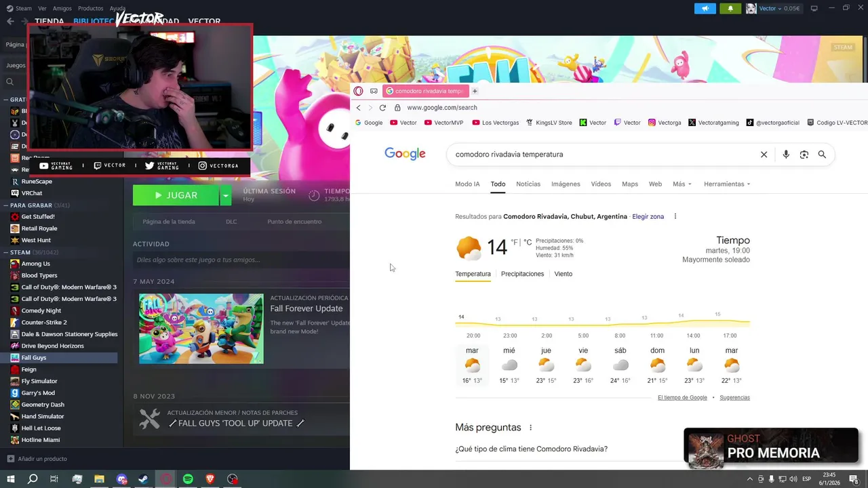Open File Explorer from taskbar
Image resolution: width=868 pixels, height=488 pixels.
99,479
